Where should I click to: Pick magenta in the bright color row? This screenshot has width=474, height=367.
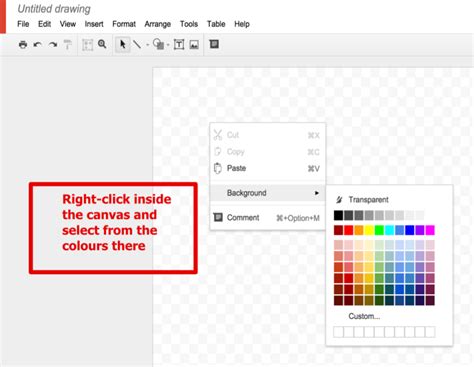click(x=430, y=230)
